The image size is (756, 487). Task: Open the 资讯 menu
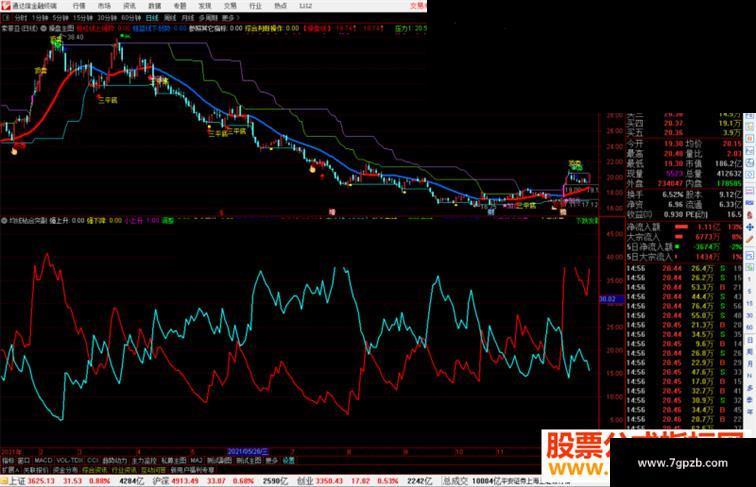(129, 6)
